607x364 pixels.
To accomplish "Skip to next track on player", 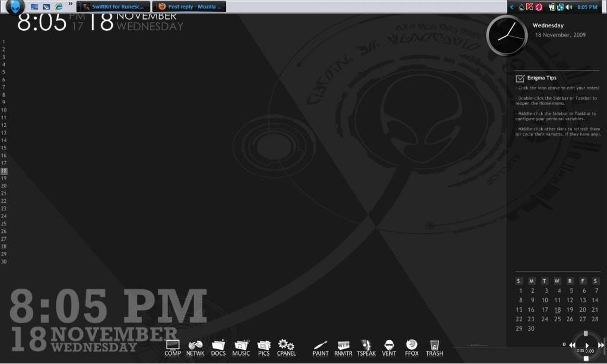I will pos(601,345).
